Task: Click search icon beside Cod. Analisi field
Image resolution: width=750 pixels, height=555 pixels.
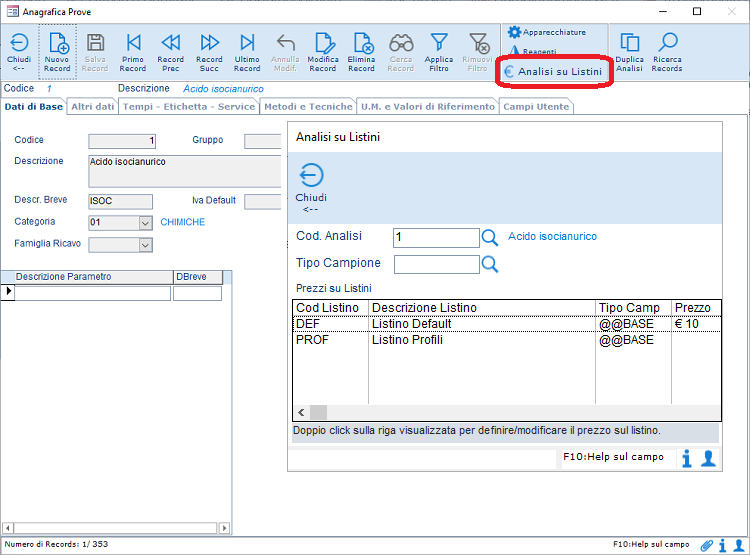Action: (490, 237)
